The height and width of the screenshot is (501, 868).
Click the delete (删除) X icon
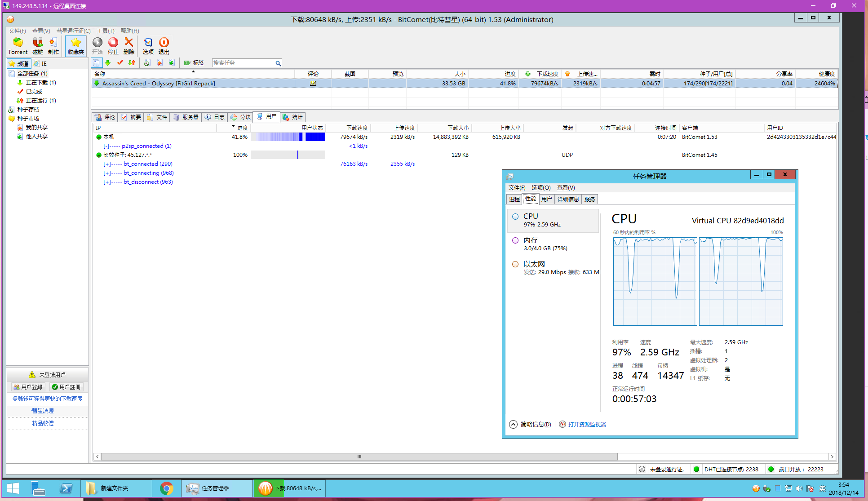(129, 42)
